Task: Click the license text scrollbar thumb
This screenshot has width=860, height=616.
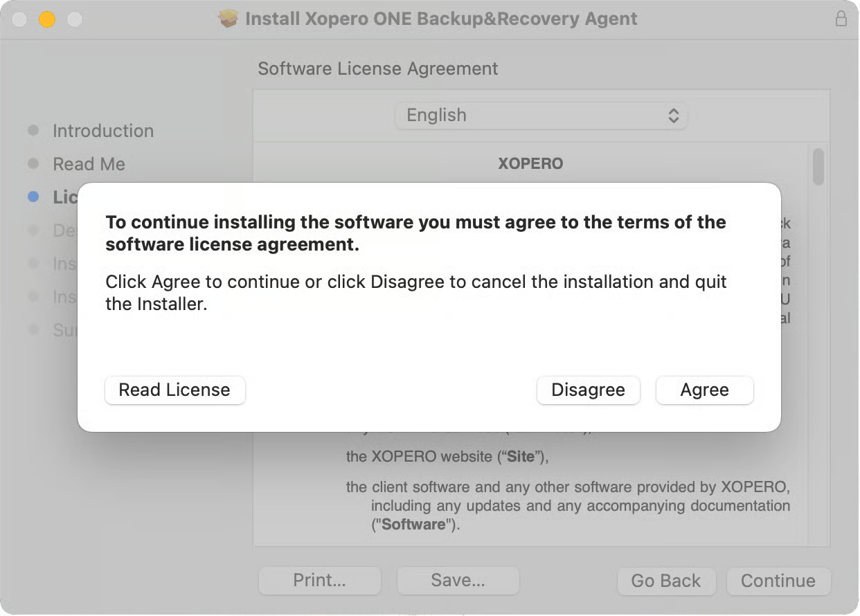Action: pyautogui.click(x=818, y=166)
